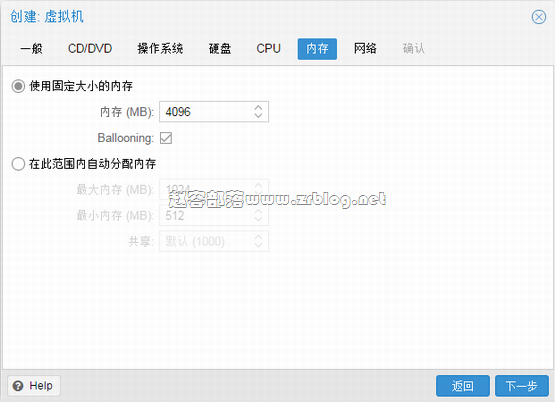The width and height of the screenshot is (555, 402).
Task: Increase memory (MB) value with up arrow
Action: point(258,108)
